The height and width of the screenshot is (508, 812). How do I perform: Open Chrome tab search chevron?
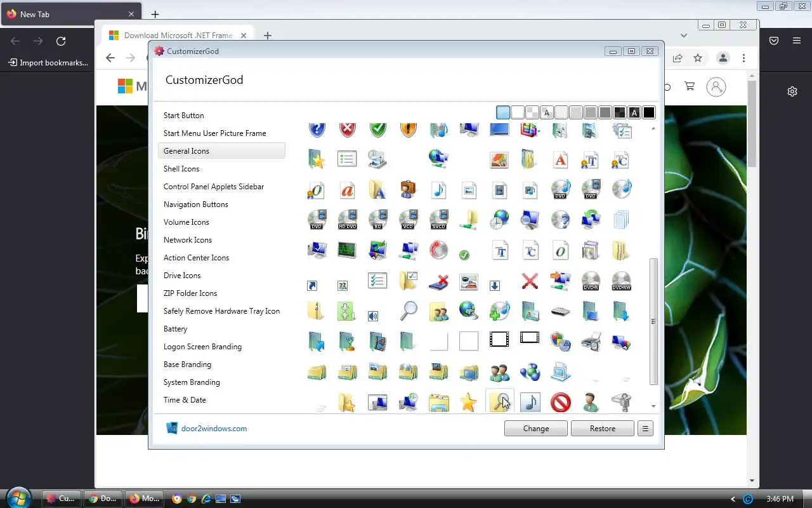683,36
